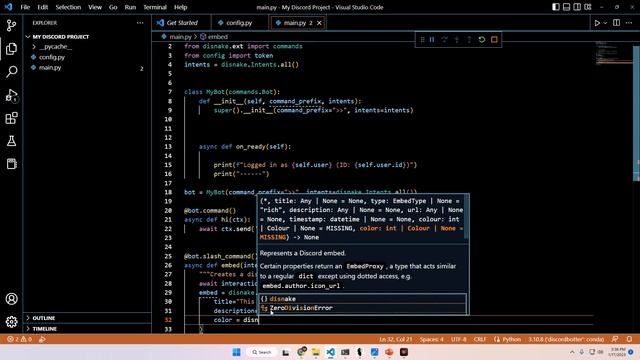
Task: Open the File menu
Action: (25, 7)
